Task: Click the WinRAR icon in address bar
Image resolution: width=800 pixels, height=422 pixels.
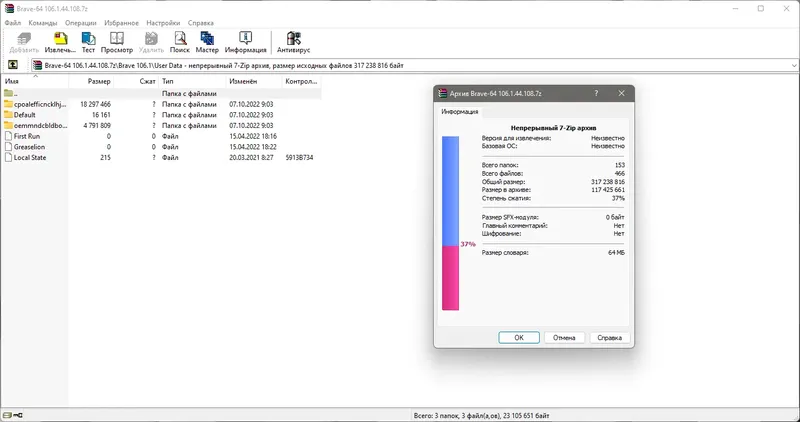Action: click(37, 65)
